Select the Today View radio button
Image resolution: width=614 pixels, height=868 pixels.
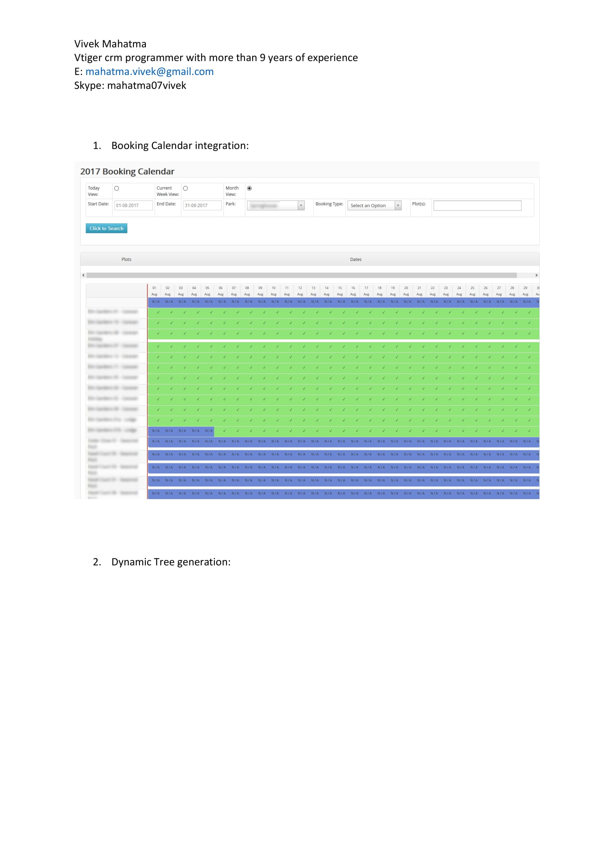pyautogui.click(x=117, y=188)
